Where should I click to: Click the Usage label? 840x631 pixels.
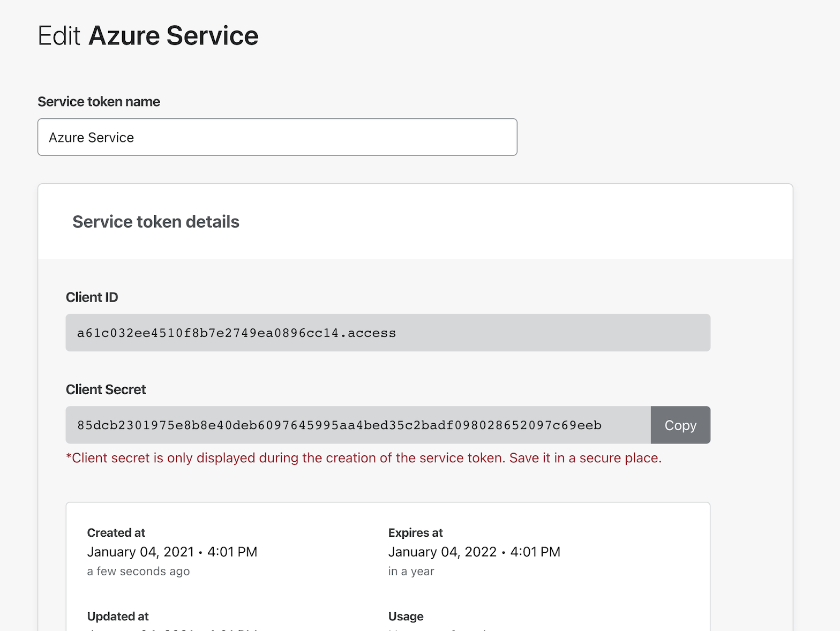(406, 616)
